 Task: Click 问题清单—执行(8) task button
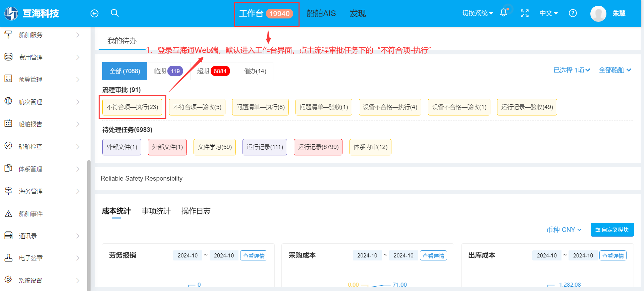point(260,107)
